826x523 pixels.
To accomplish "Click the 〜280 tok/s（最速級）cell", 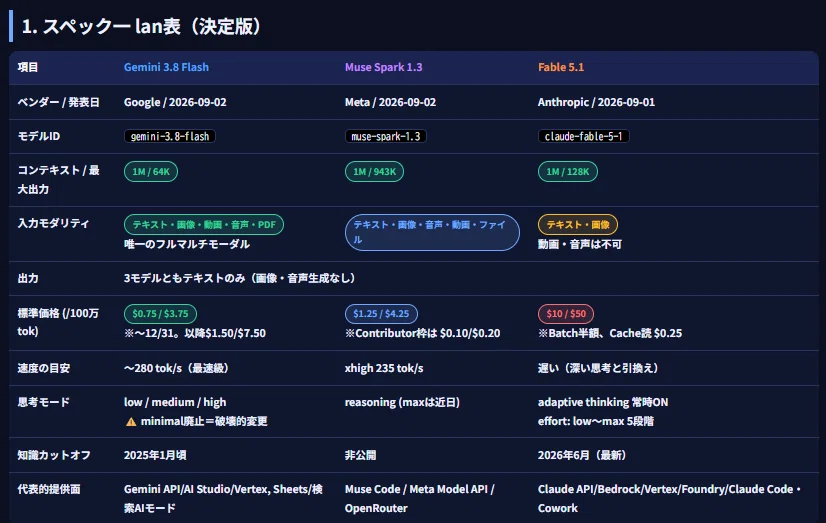I will 176,368.
